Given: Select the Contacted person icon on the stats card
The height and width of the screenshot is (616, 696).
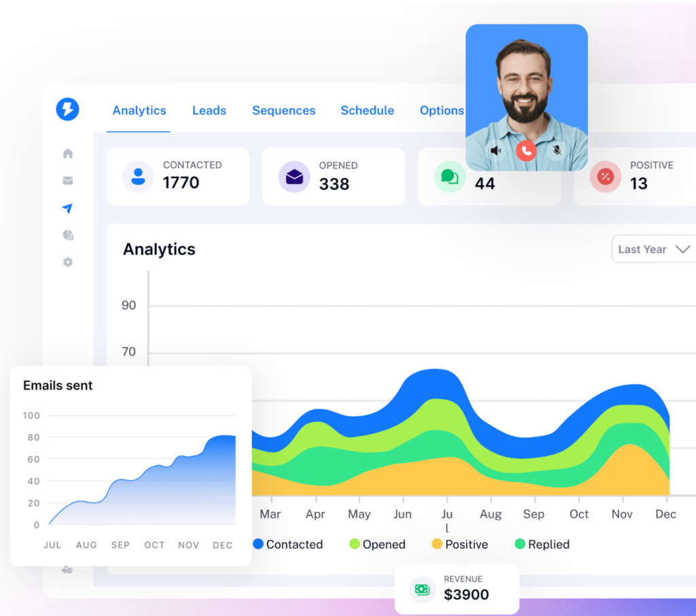Looking at the screenshot, I should (x=138, y=175).
